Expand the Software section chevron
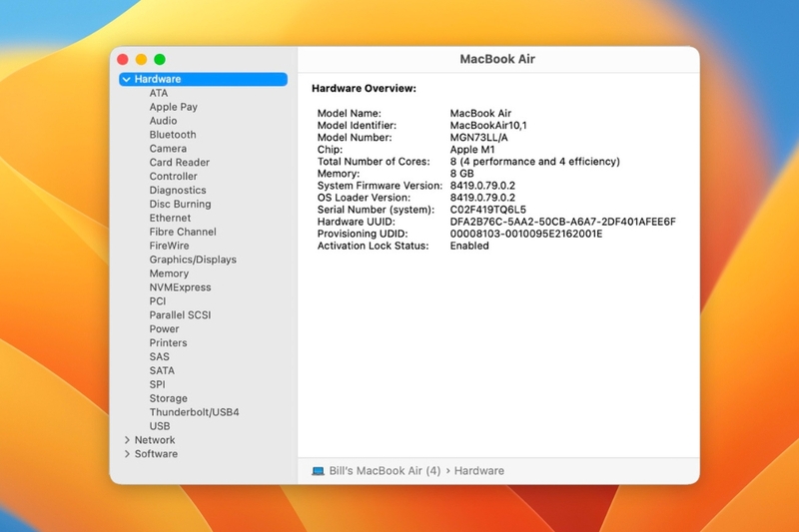The image size is (799, 532). [127, 453]
